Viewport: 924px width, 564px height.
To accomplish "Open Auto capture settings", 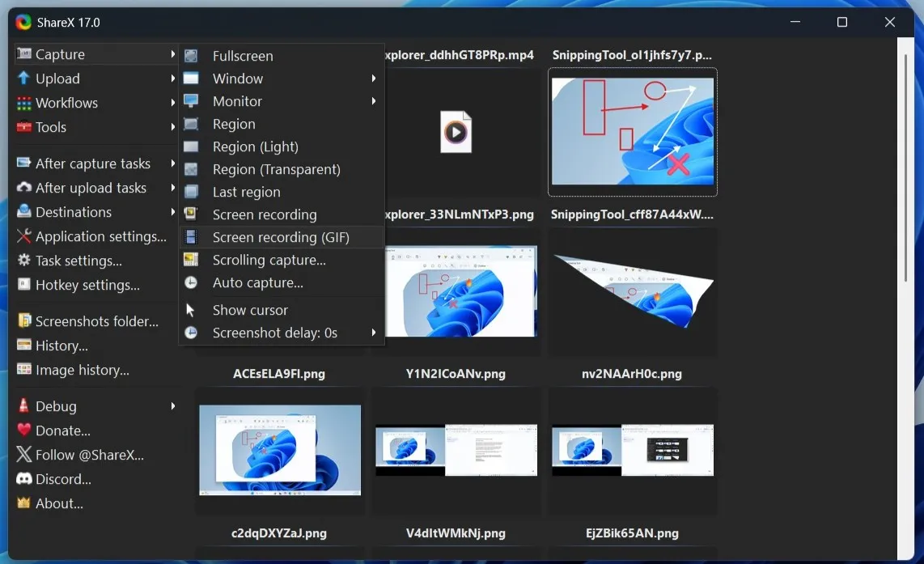I will (x=256, y=282).
